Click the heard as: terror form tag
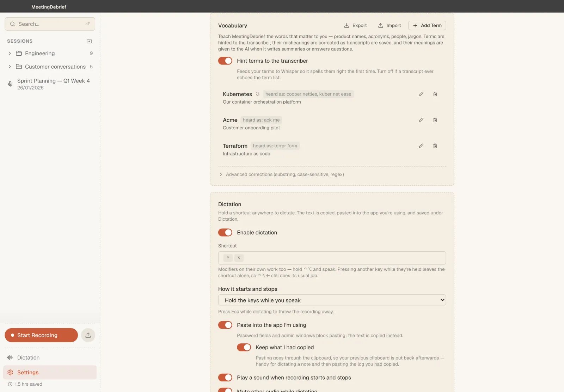Screen dimensions: 564x392 coord(275,146)
